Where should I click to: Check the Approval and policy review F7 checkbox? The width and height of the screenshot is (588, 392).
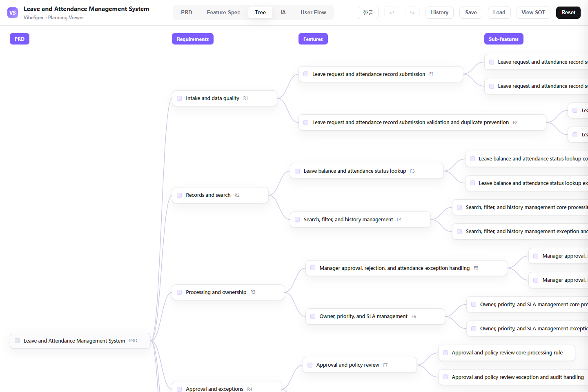pyautogui.click(x=310, y=365)
